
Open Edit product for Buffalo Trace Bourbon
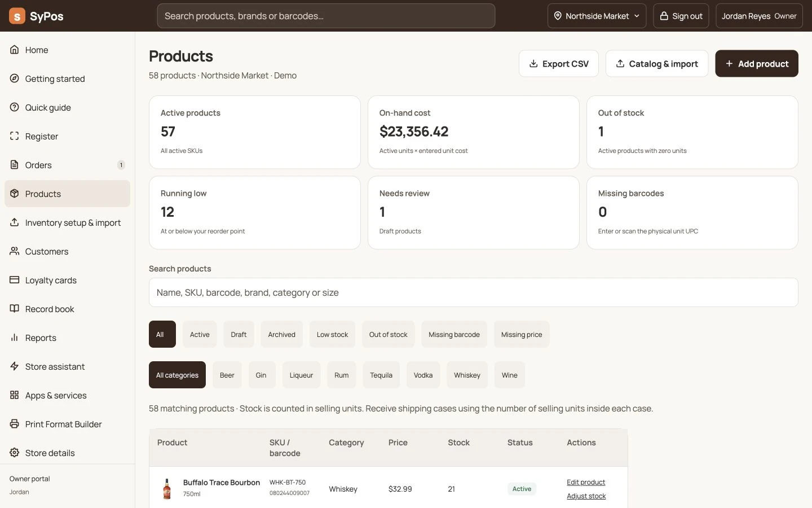pyautogui.click(x=586, y=482)
